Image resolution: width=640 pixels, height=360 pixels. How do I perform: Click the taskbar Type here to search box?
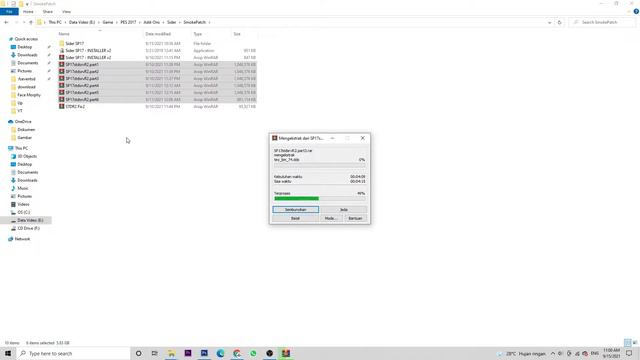[x=73, y=353]
